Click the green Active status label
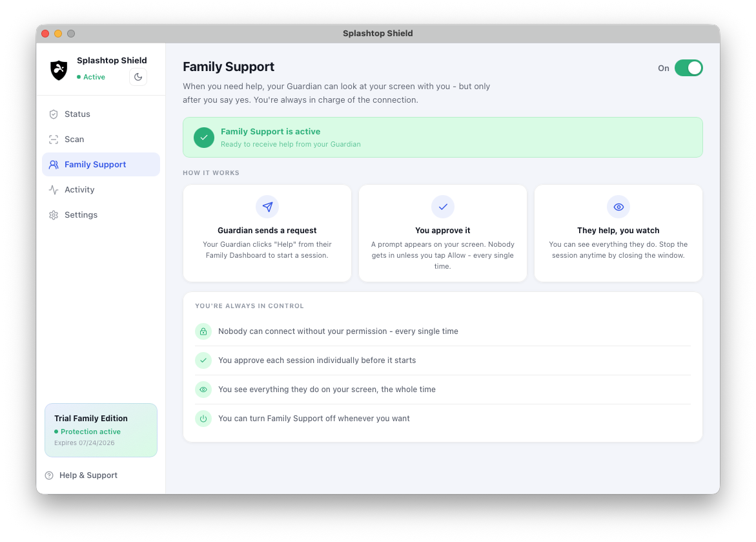The height and width of the screenshot is (542, 756). coord(94,77)
